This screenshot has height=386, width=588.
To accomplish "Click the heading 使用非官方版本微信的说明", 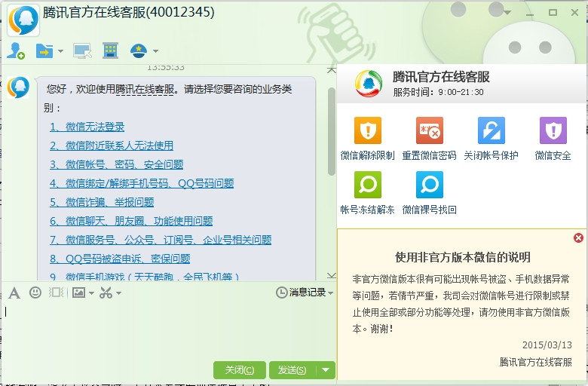I will point(463,257).
